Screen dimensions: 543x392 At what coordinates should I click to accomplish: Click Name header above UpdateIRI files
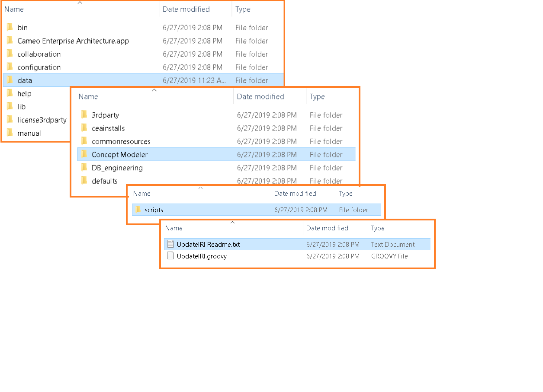174,228
